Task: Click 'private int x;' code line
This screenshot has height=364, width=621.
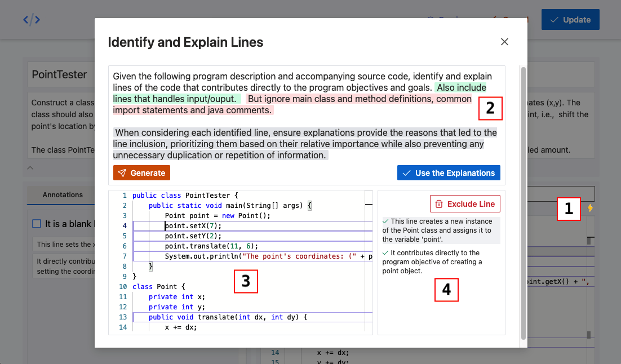Action: 176,297
